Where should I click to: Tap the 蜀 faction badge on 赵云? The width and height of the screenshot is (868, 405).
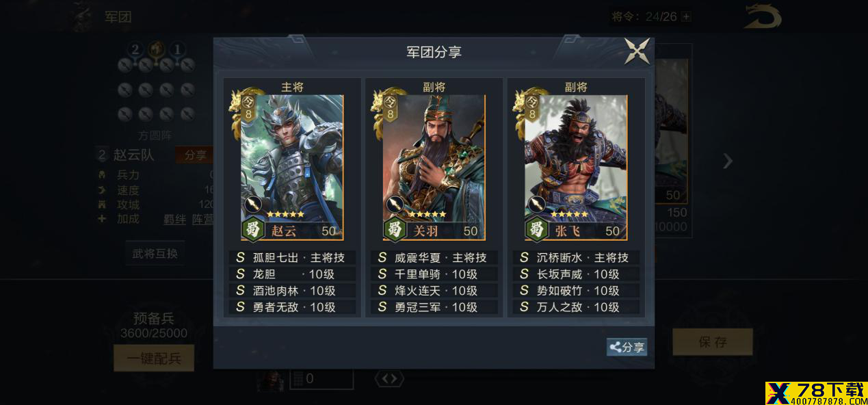(x=254, y=229)
